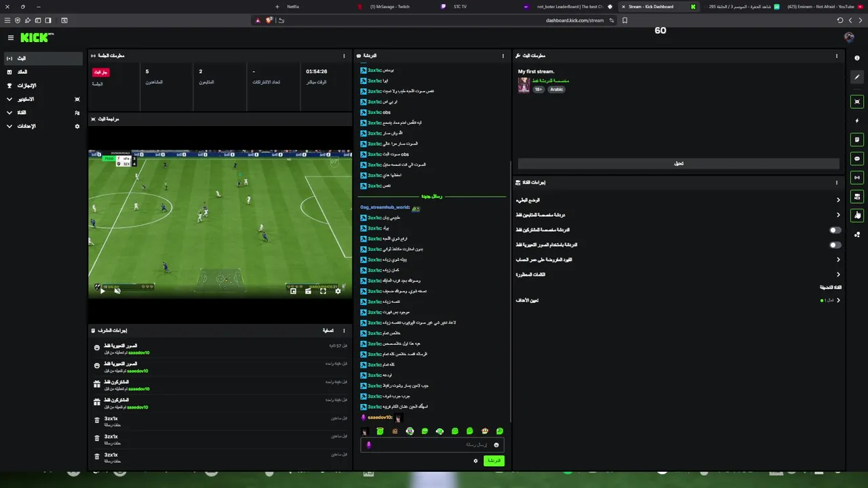Image resolution: width=868 pixels, height=488 pixels.
Task: Open the user avatar menu in Kick header
Action: click(849, 37)
